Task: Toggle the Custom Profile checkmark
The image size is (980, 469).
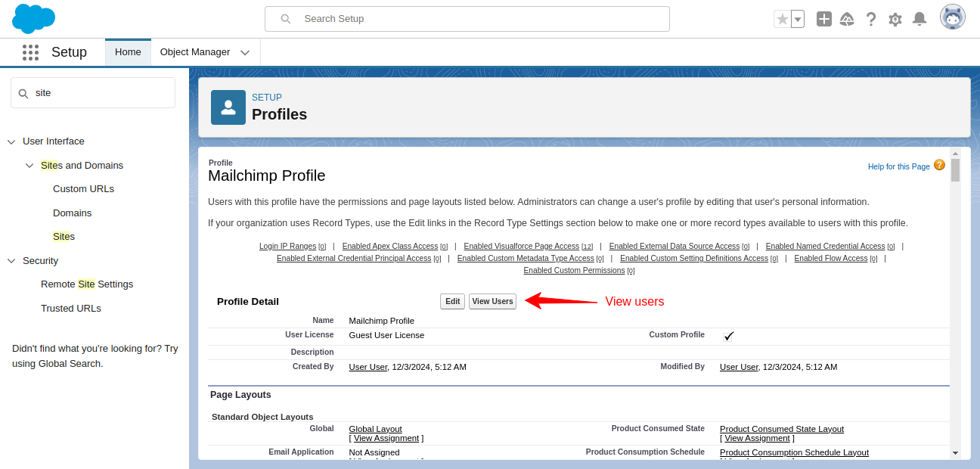Action: (728, 336)
